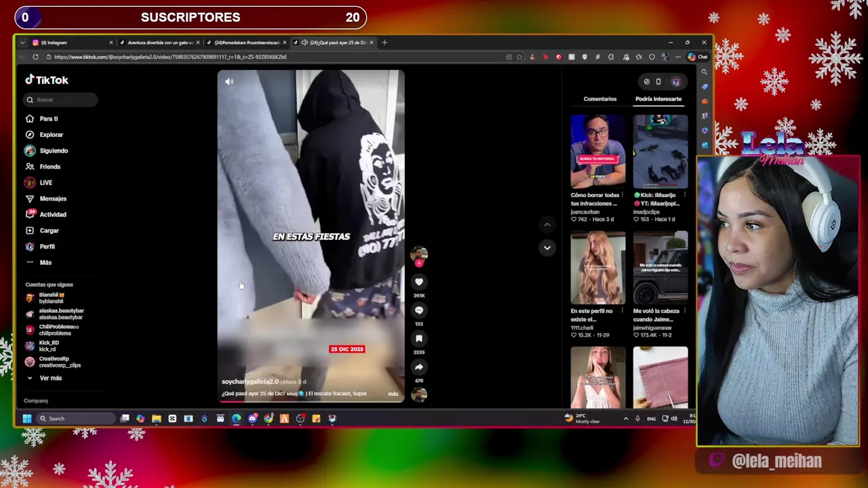Open the weather widget Mostly clear
Image resolution: width=868 pixels, height=488 pixels.
[x=582, y=419]
